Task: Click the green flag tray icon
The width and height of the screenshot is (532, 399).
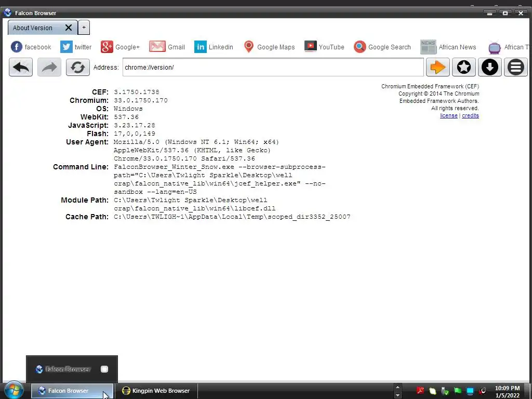Action: (x=457, y=391)
